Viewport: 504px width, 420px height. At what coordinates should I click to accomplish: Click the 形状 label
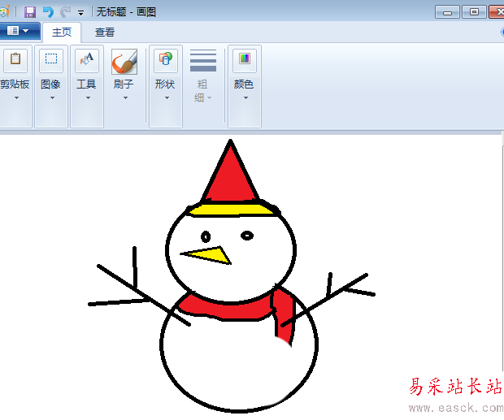coord(165,84)
